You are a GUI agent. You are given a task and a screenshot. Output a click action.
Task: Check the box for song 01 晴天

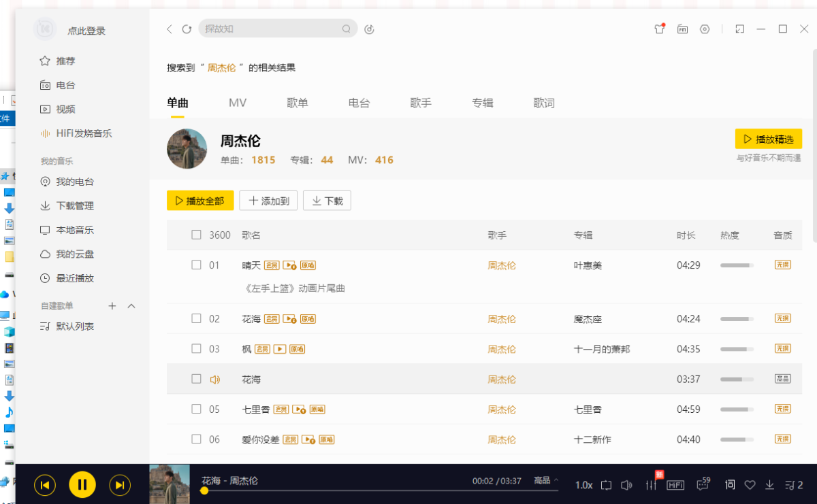196,265
